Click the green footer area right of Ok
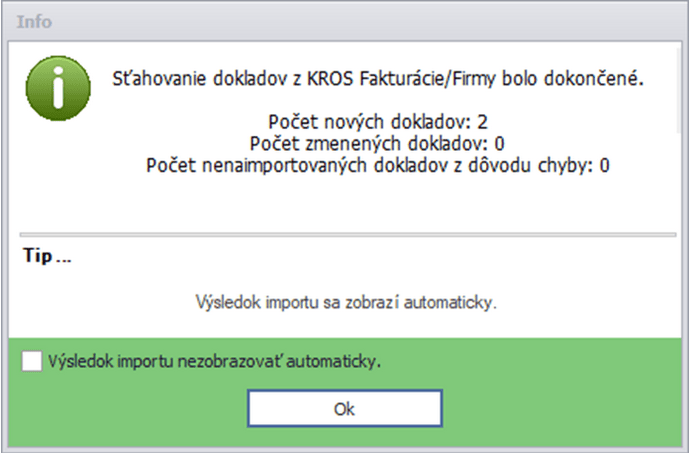The height and width of the screenshot is (453, 691). click(x=560, y=409)
